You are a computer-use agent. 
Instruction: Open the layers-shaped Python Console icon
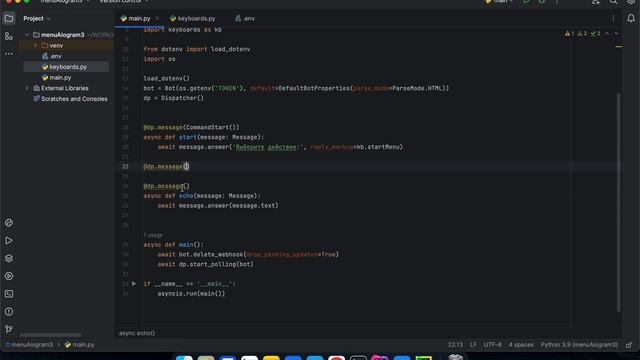tap(9, 258)
